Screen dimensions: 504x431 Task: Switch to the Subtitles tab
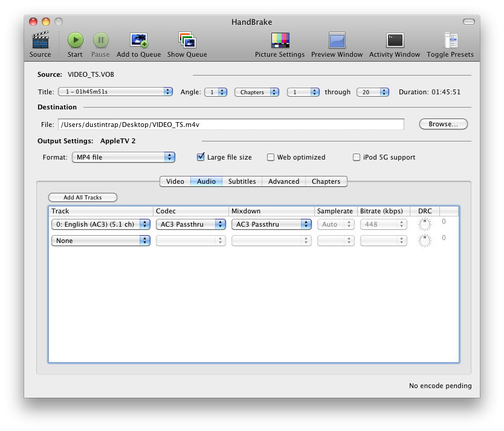242,181
